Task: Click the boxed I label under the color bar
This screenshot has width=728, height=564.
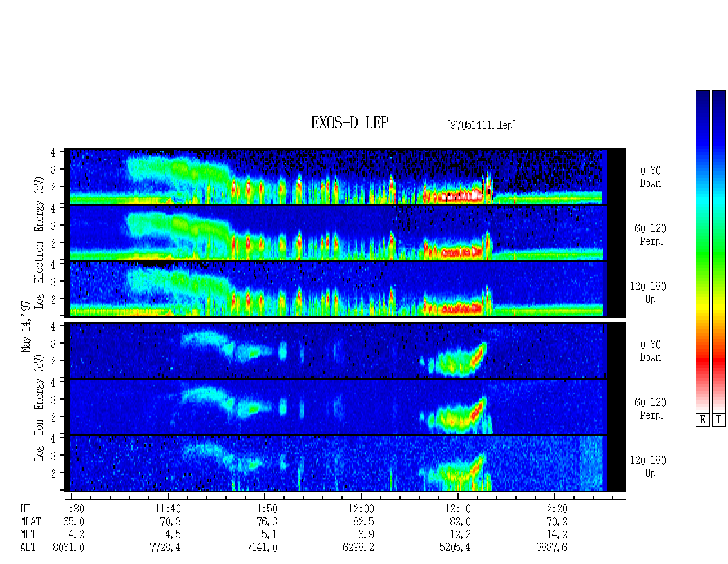Action: click(x=719, y=420)
